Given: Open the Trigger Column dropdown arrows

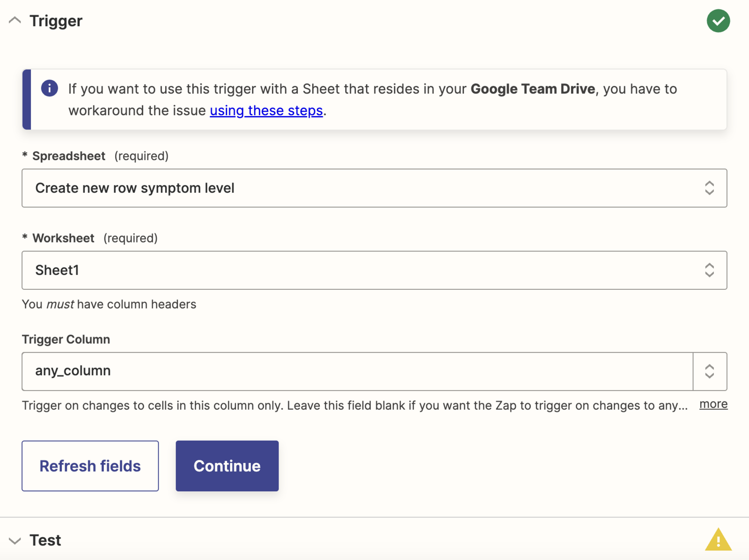Looking at the screenshot, I should tap(710, 371).
